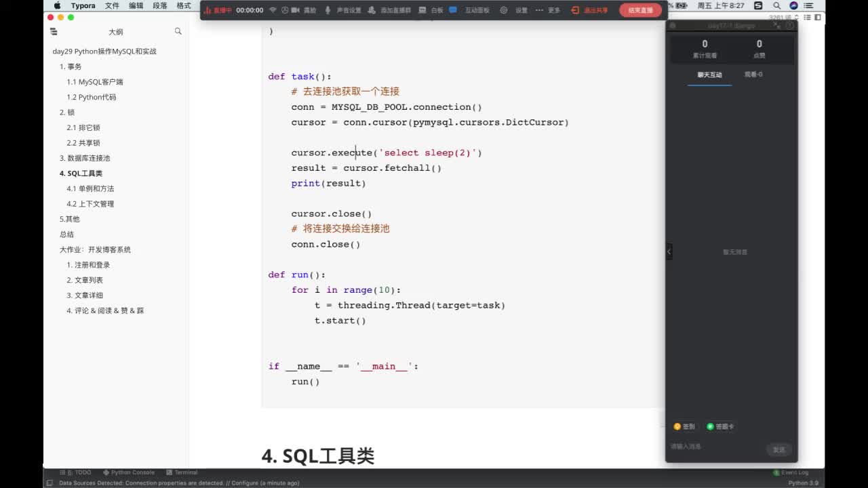
Task: Click 退出共享 to stop sharing
Action: 590,10
